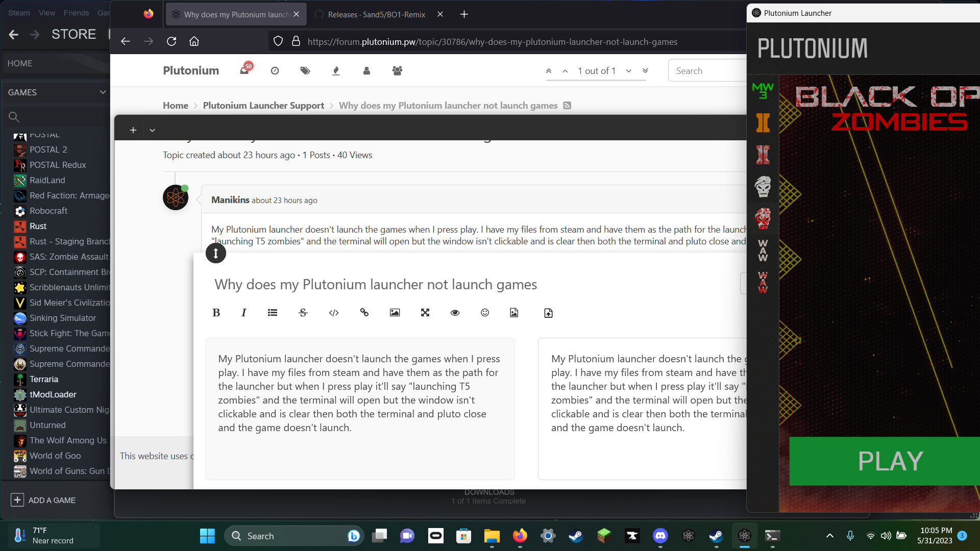Click the Steam library search magnifier

(x=14, y=117)
